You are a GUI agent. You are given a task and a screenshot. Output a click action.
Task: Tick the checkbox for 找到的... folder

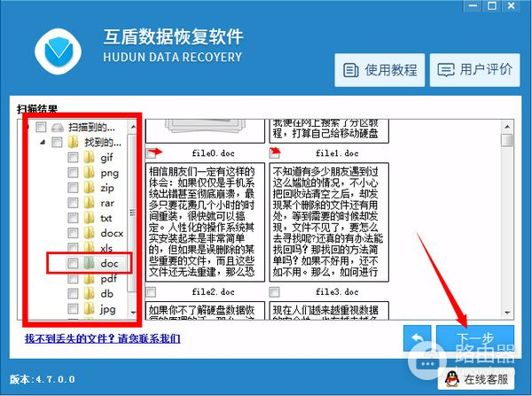(x=57, y=142)
